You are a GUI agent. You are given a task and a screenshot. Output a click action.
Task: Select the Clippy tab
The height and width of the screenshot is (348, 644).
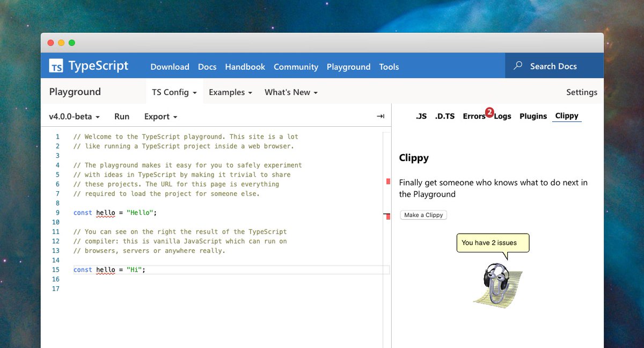pyautogui.click(x=567, y=116)
